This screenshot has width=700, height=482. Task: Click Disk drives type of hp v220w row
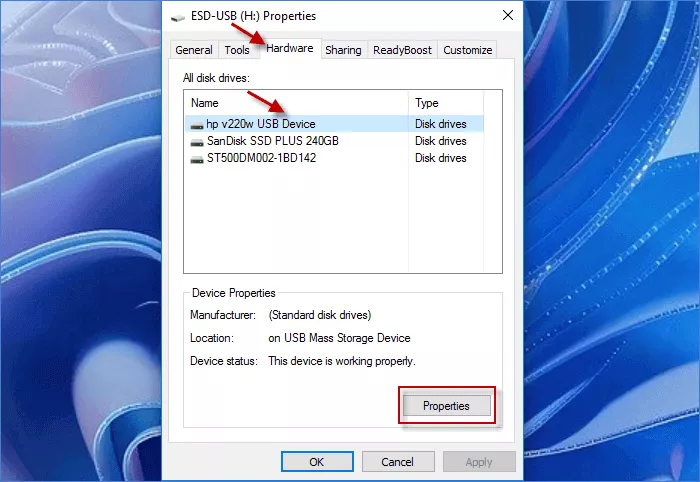point(441,124)
